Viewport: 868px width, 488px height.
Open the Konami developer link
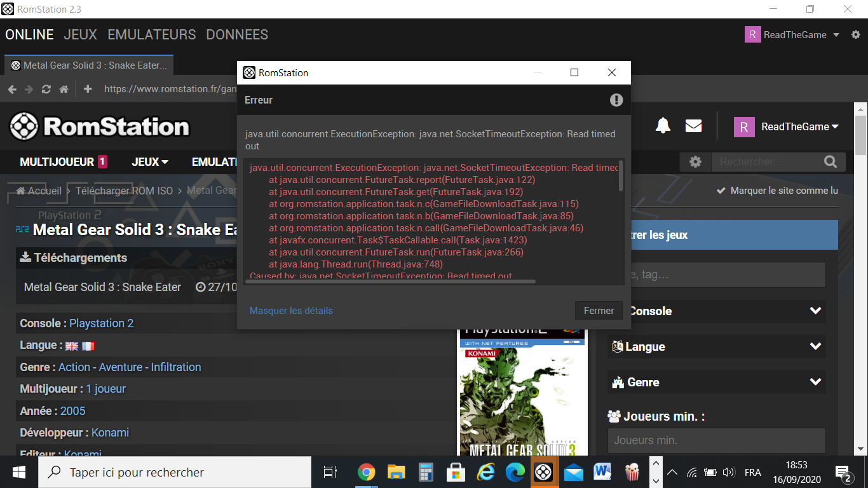111,433
